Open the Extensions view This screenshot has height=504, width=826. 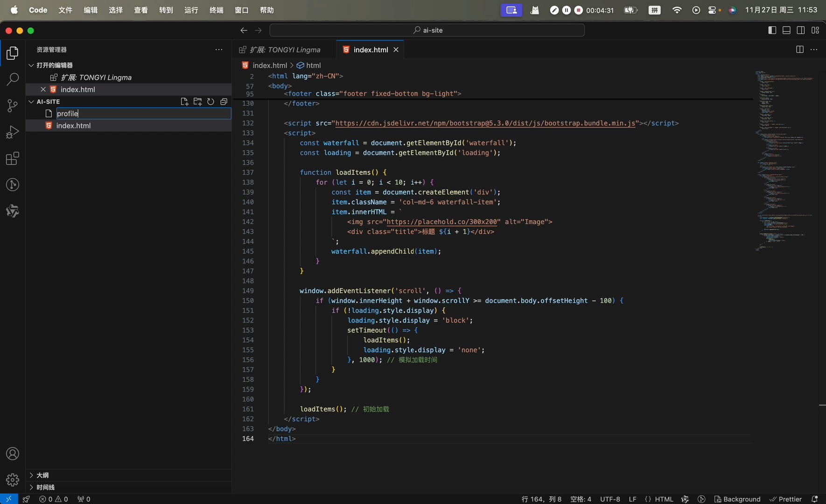13,159
